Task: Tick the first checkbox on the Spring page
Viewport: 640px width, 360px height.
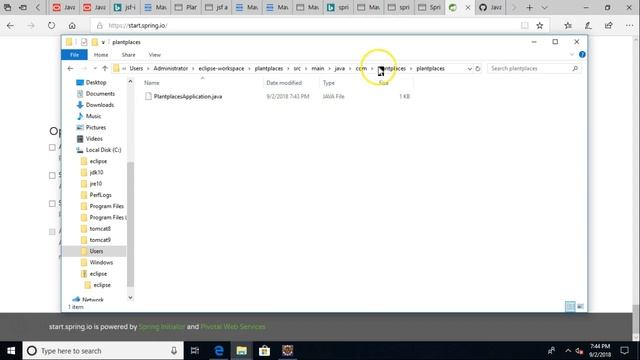Action: pyautogui.click(x=52, y=147)
